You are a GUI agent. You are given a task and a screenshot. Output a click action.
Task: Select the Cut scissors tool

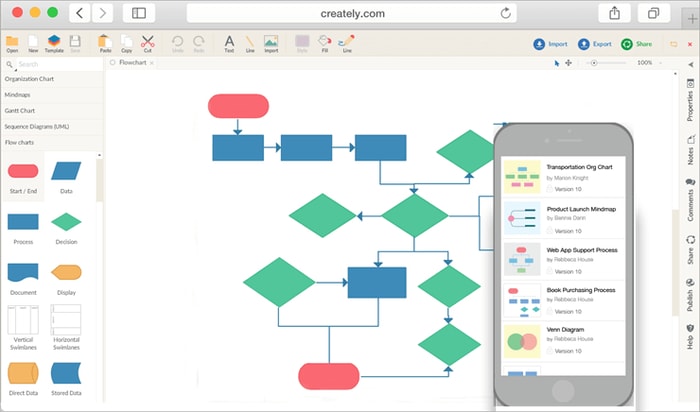(x=147, y=43)
